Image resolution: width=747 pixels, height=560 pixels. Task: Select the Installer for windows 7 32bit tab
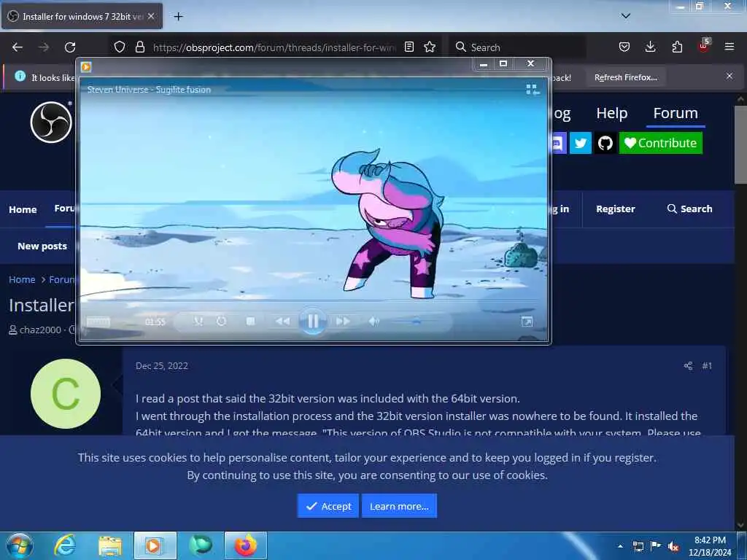(82, 16)
